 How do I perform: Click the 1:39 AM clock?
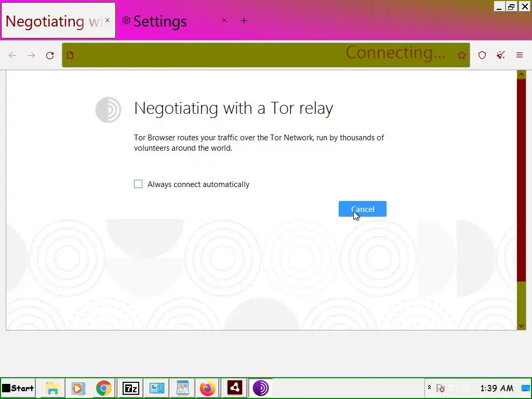[x=497, y=388]
